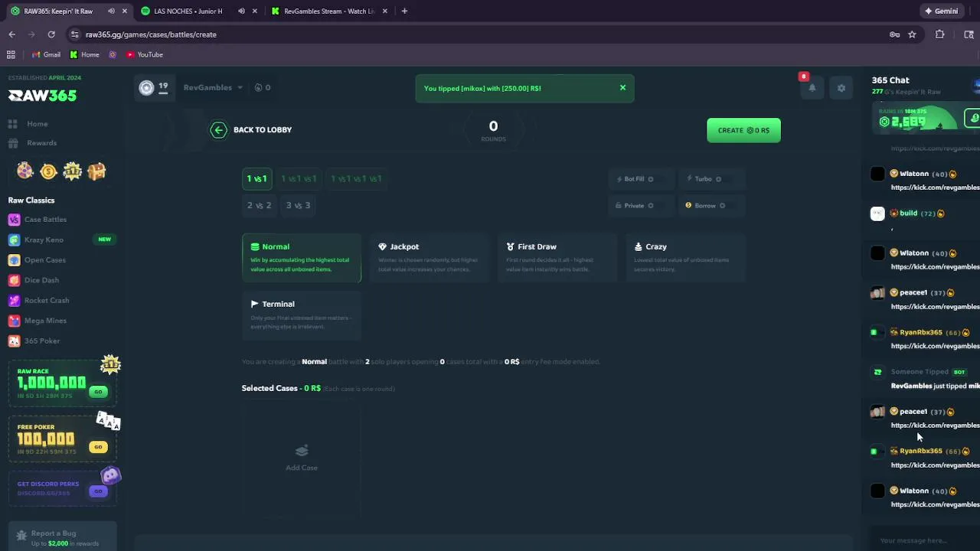Open the settings gear icon
Image resolution: width=980 pixels, height=551 pixels.
click(x=841, y=88)
